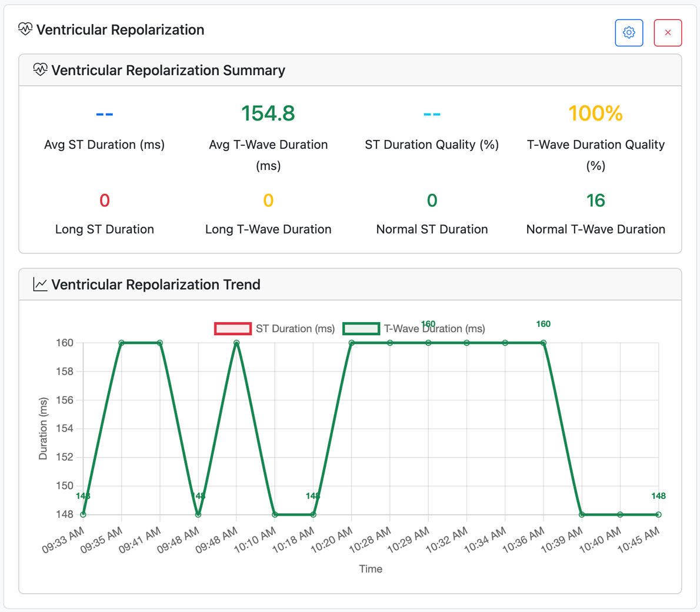
Task: Click the Ventricular Repolarization Trend heading
Action: pos(156,284)
